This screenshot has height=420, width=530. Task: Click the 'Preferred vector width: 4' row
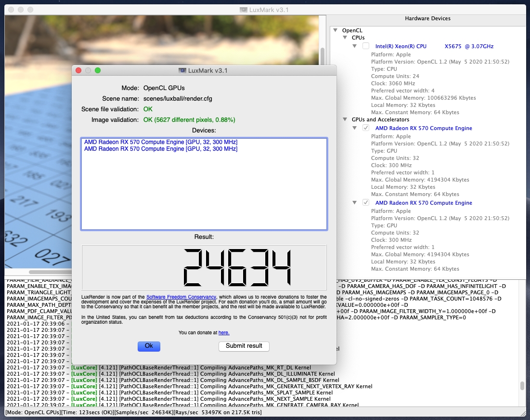click(x=402, y=91)
